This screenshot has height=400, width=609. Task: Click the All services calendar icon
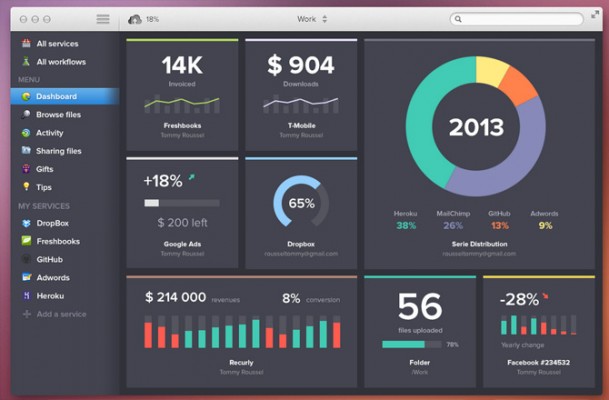tap(26, 43)
